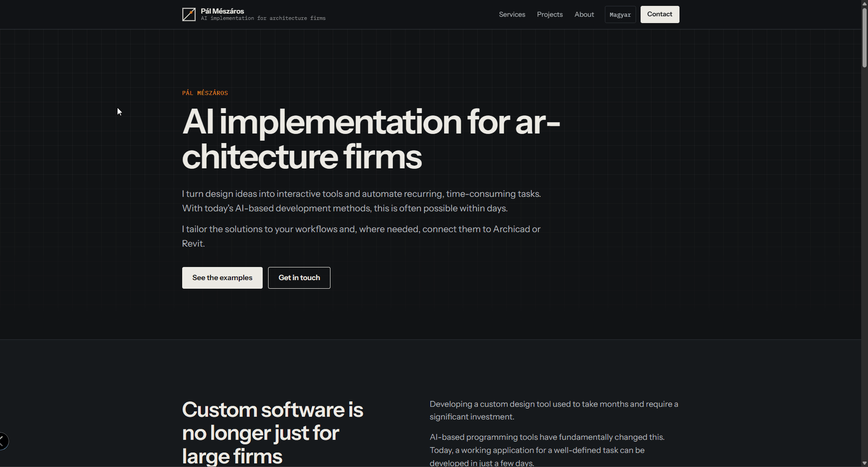Switch language to Magyar
This screenshot has height=467, width=868.
tap(620, 14)
